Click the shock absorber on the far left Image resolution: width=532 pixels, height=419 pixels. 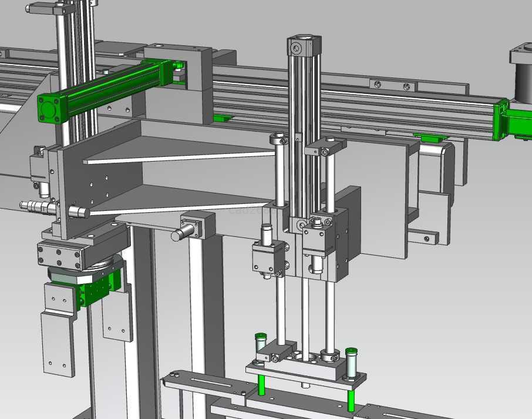pos(36,206)
